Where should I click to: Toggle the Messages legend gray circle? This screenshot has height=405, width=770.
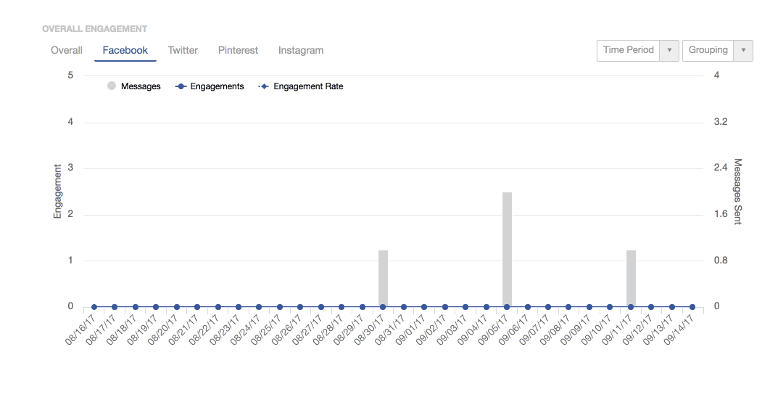click(x=111, y=86)
